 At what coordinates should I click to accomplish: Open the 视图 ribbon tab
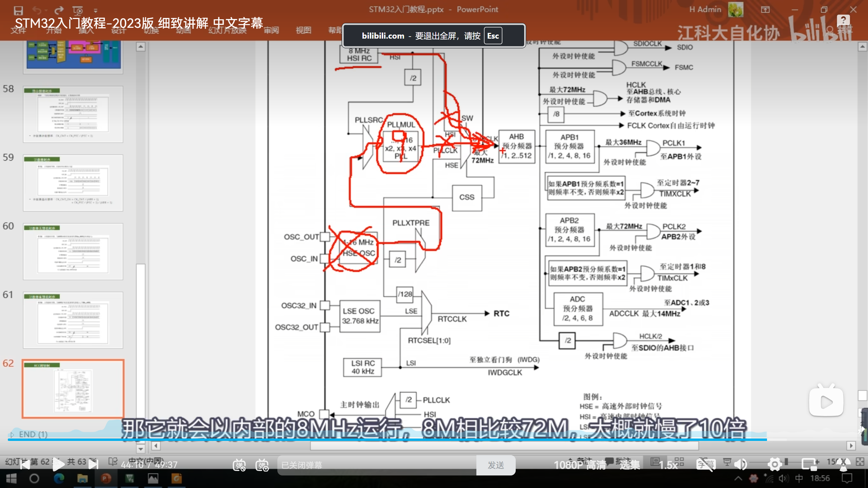pyautogui.click(x=303, y=30)
